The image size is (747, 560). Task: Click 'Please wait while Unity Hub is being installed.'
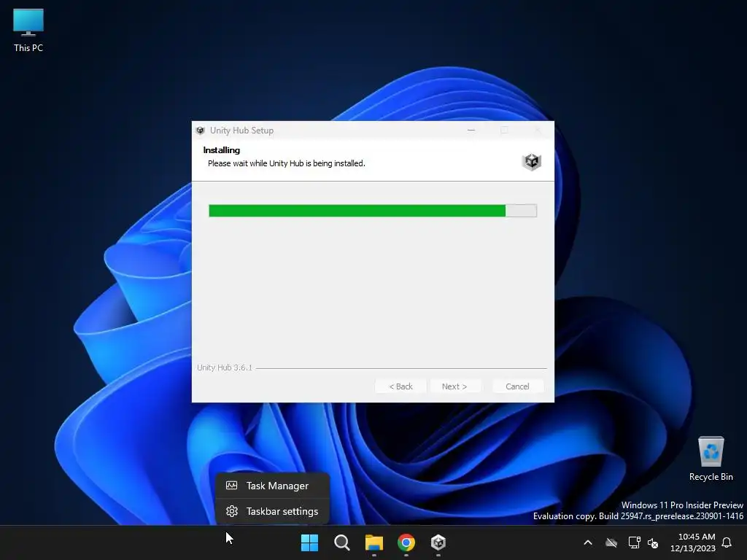coord(286,163)
